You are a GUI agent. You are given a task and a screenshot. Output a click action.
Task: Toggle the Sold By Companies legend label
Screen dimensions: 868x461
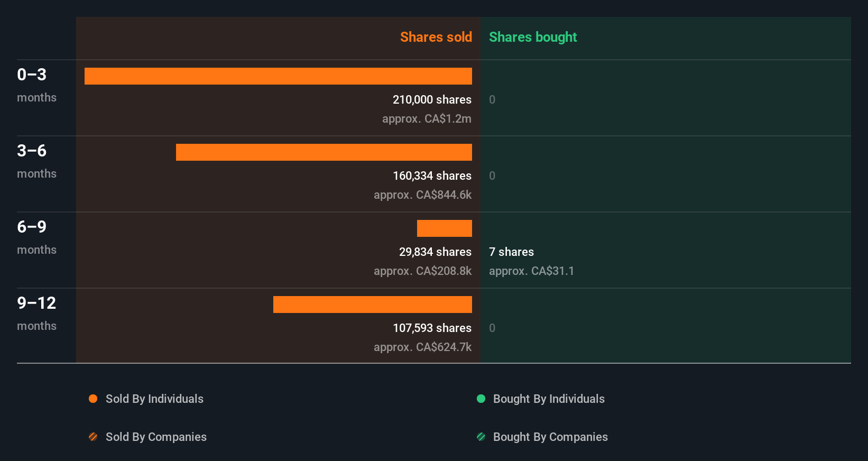click(156, 437)
